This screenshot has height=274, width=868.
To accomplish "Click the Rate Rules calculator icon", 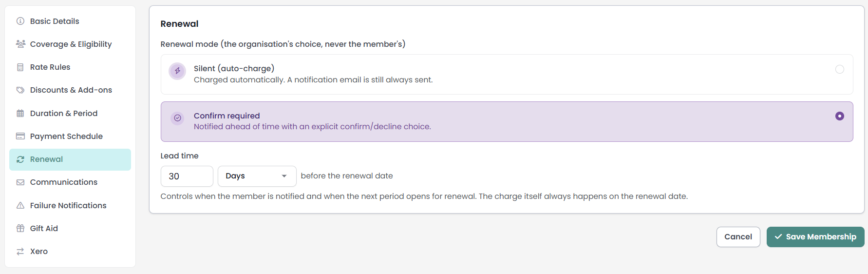I will point(20,67).
